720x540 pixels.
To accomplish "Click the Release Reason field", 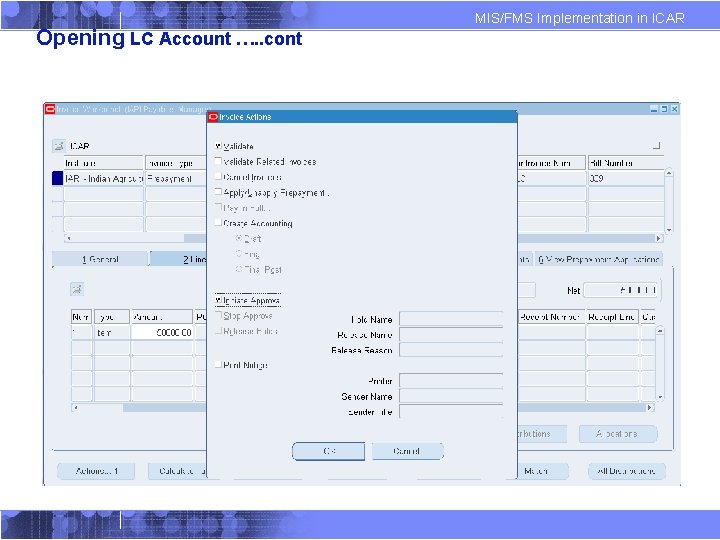I will [451, 350].
